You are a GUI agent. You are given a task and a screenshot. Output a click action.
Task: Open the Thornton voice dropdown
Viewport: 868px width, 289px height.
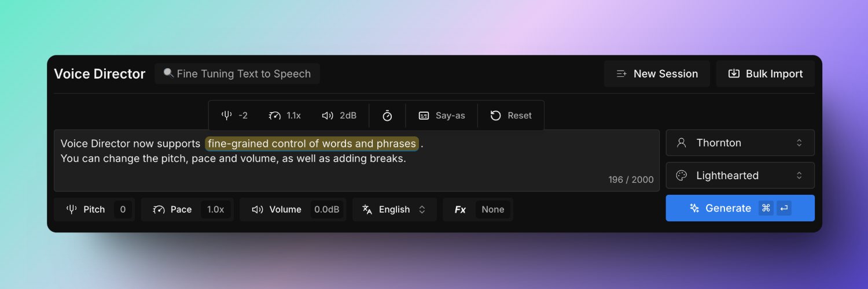pos(740,143)
